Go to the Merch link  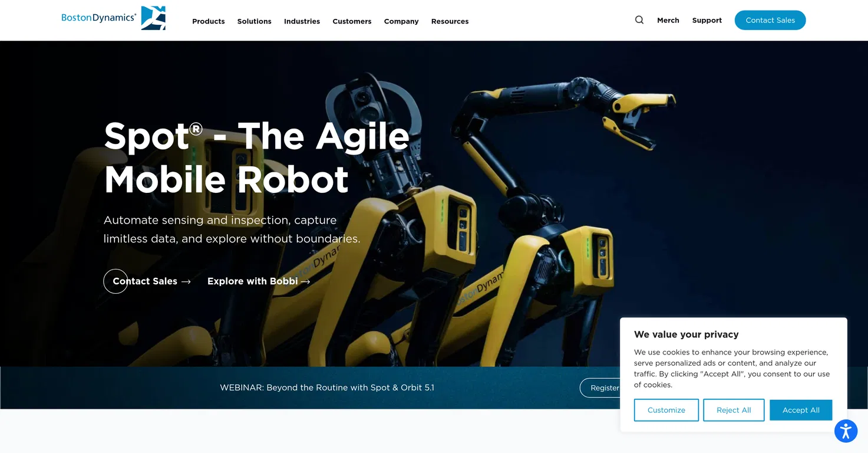pyautogui.click(x=668, y=20)
